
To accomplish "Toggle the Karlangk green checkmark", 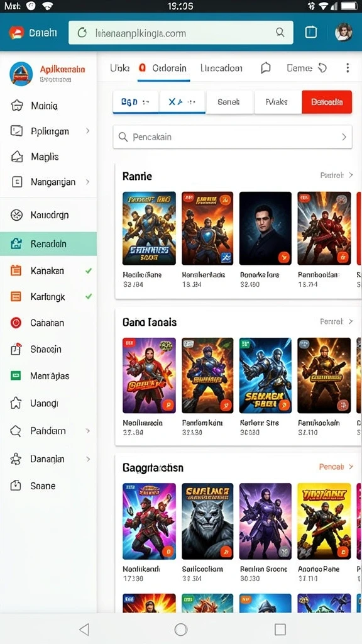I will point(88,296).
